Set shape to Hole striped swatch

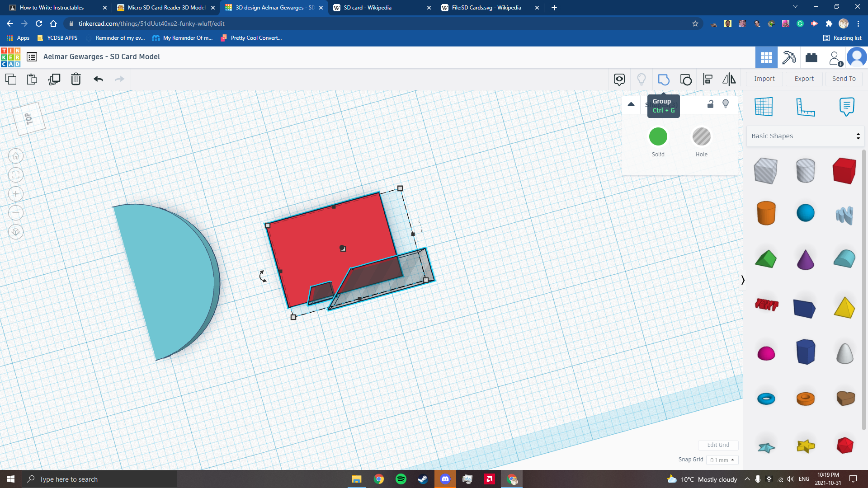point(702,136)
